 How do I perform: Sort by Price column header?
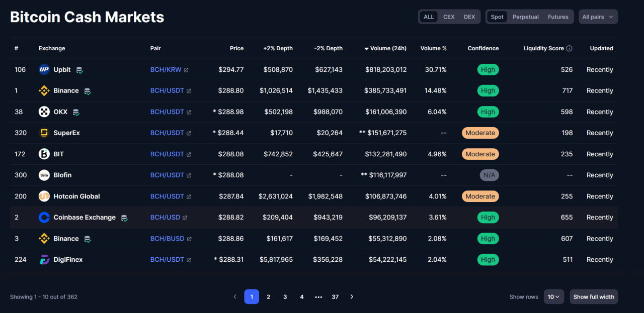tap(236, 49)
